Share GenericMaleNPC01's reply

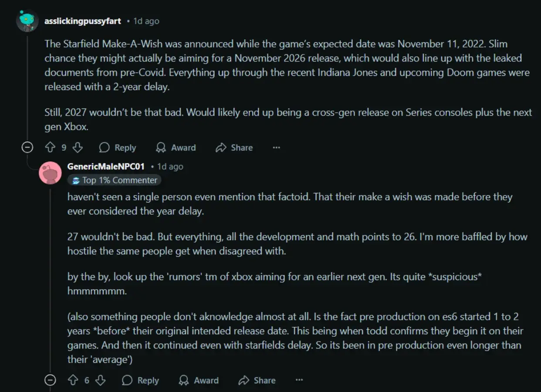[x=244, y=380]
